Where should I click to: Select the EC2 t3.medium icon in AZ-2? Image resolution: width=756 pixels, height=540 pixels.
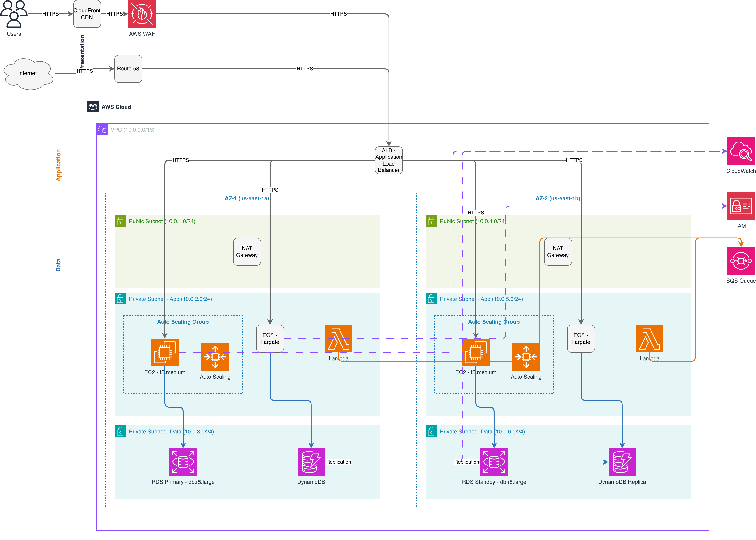476,352
